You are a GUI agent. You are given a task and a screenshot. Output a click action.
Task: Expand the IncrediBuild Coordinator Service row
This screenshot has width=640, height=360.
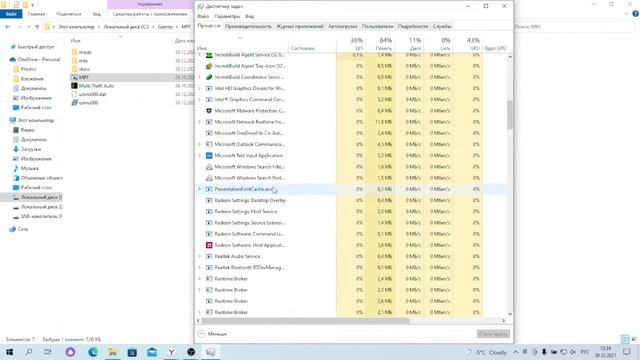(200, 77)
